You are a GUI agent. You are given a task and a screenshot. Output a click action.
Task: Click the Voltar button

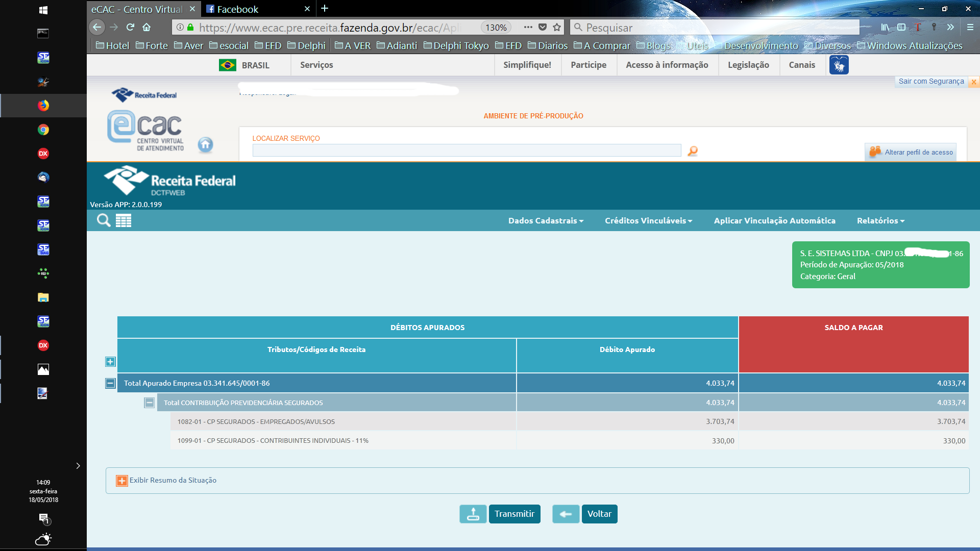(599, 514)
